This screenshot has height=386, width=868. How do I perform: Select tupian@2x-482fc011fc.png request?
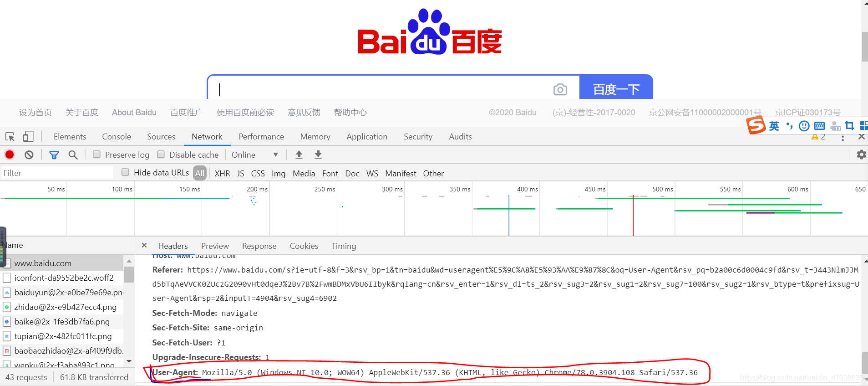(62, 336)
